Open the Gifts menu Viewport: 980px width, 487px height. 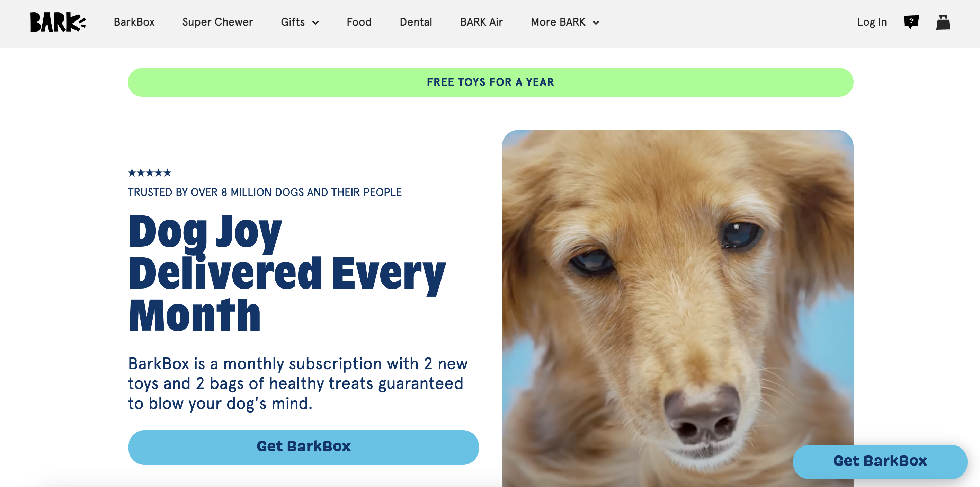pos(300,22)
